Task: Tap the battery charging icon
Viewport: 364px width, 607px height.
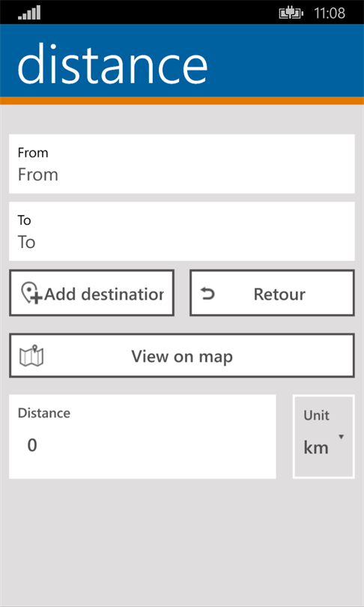Action: 291,13
